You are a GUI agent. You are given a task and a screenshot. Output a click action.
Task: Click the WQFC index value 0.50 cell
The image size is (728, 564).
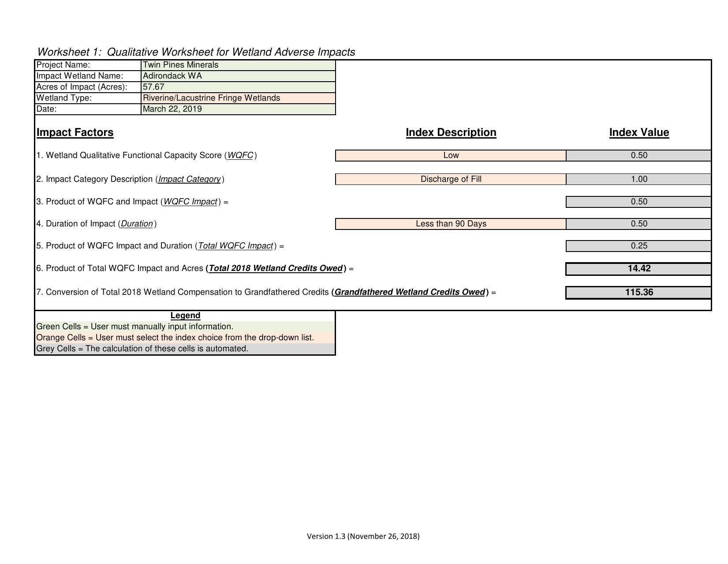coord(638,155)
